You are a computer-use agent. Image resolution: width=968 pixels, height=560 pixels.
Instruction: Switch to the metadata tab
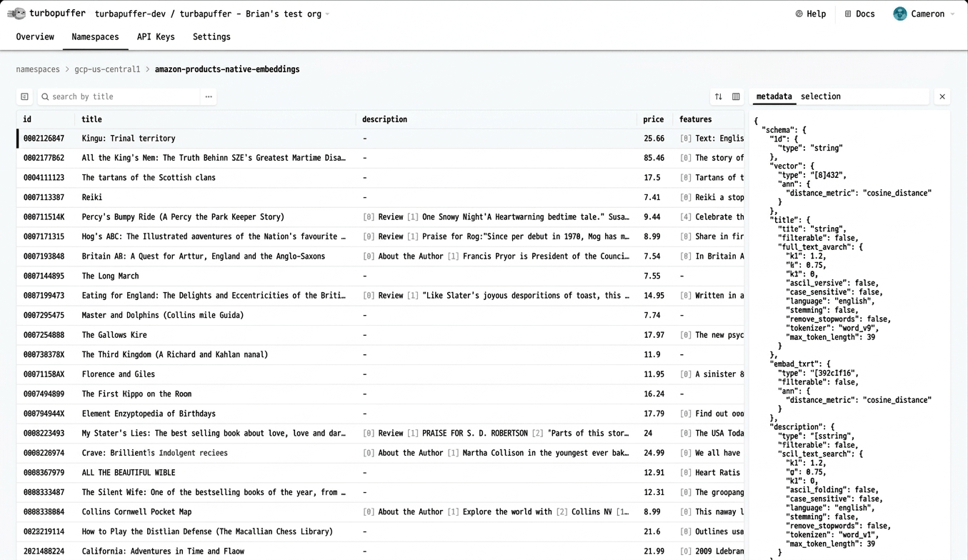tap(774, 96)
